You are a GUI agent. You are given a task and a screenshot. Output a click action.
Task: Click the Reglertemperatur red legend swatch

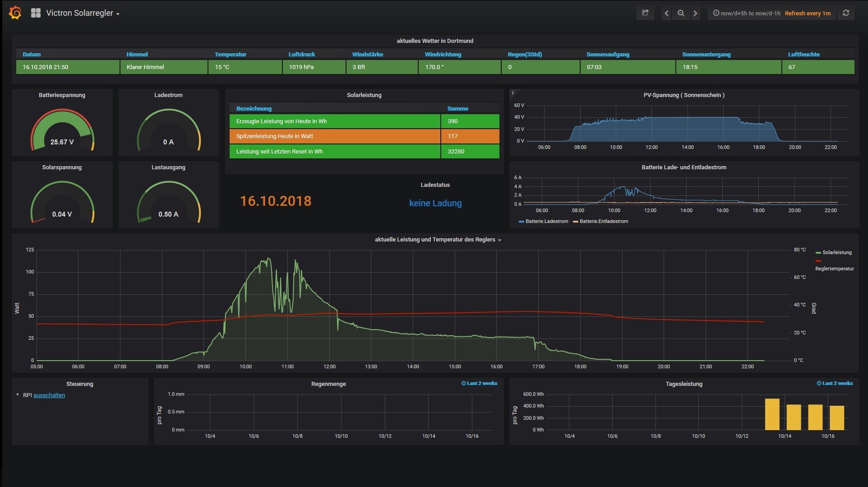[818, 261]
